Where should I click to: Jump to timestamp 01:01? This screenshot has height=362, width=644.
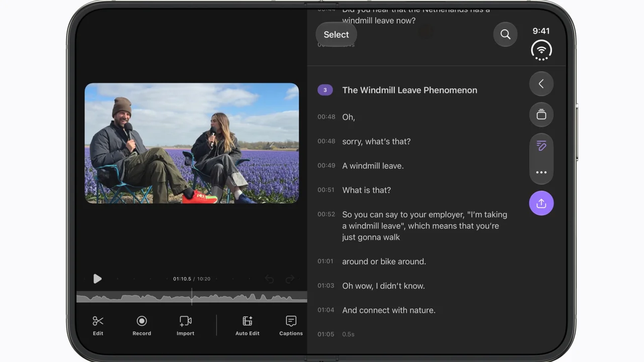326,261
